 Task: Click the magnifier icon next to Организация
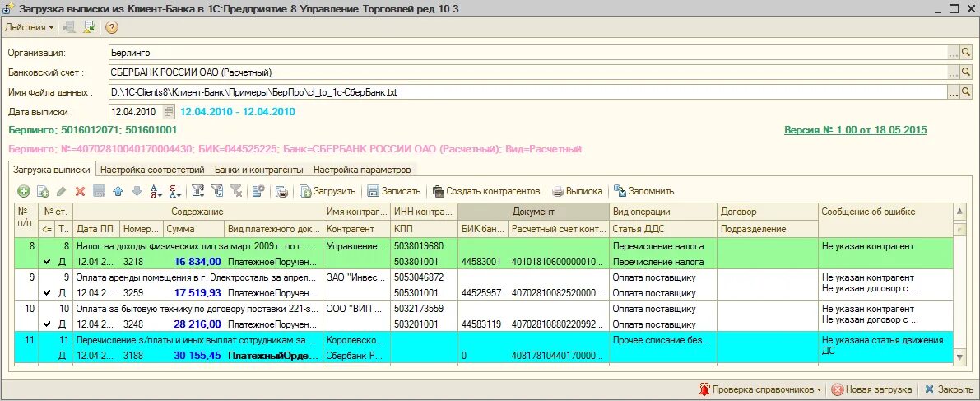point(966,53)
